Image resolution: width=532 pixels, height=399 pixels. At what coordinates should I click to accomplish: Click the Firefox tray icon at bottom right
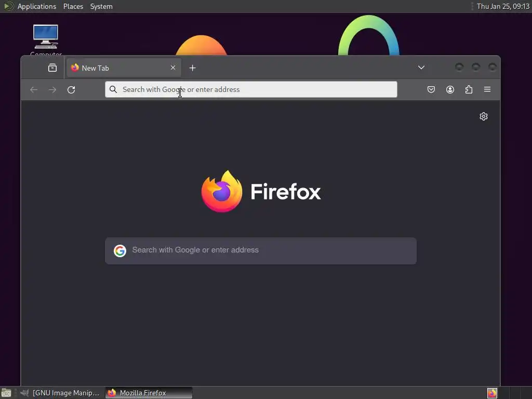[x=492, y=393]
